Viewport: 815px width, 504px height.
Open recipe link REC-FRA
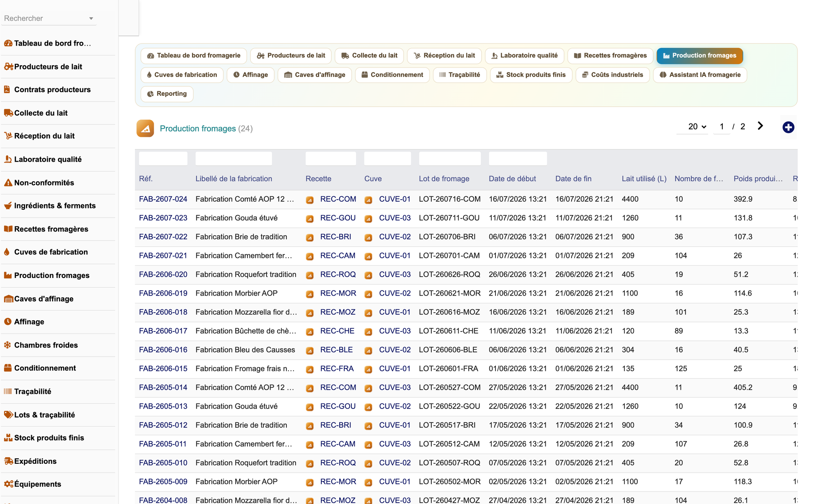click(x=337, y=369)
